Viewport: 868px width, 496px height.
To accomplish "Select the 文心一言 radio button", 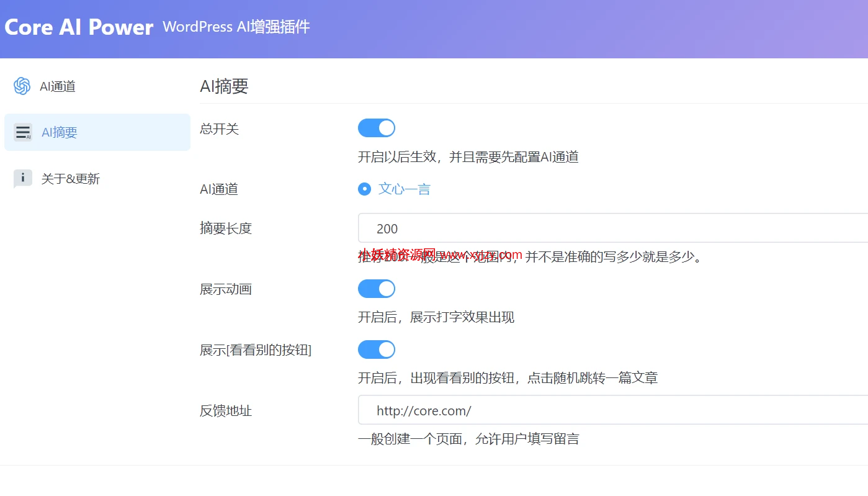I will [x=365, y=189].
